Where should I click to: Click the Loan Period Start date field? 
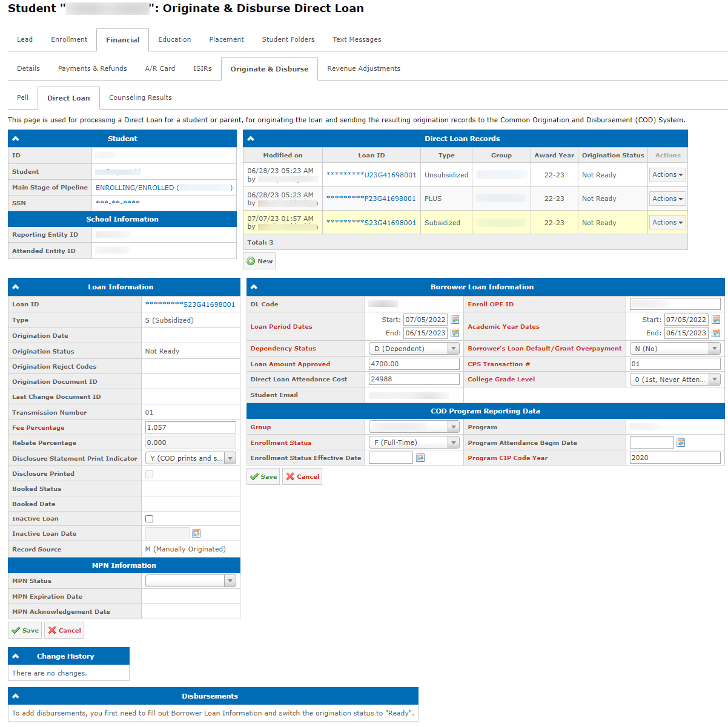click(426, 320)
